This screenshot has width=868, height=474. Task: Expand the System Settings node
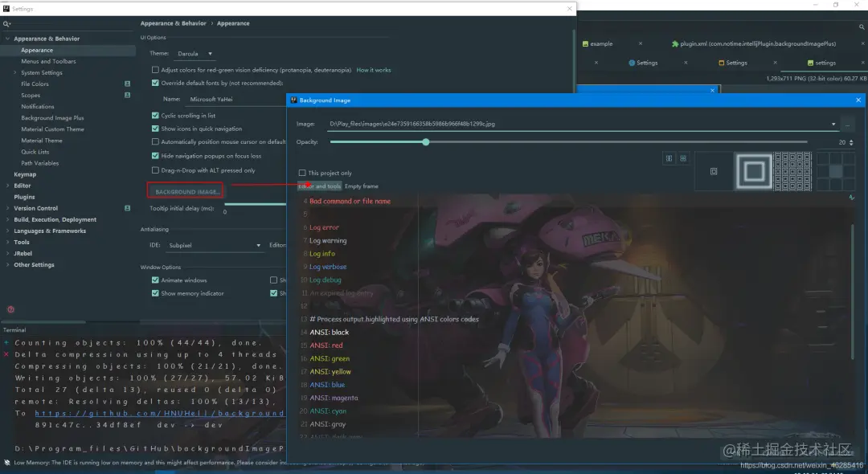click(15, 72)
